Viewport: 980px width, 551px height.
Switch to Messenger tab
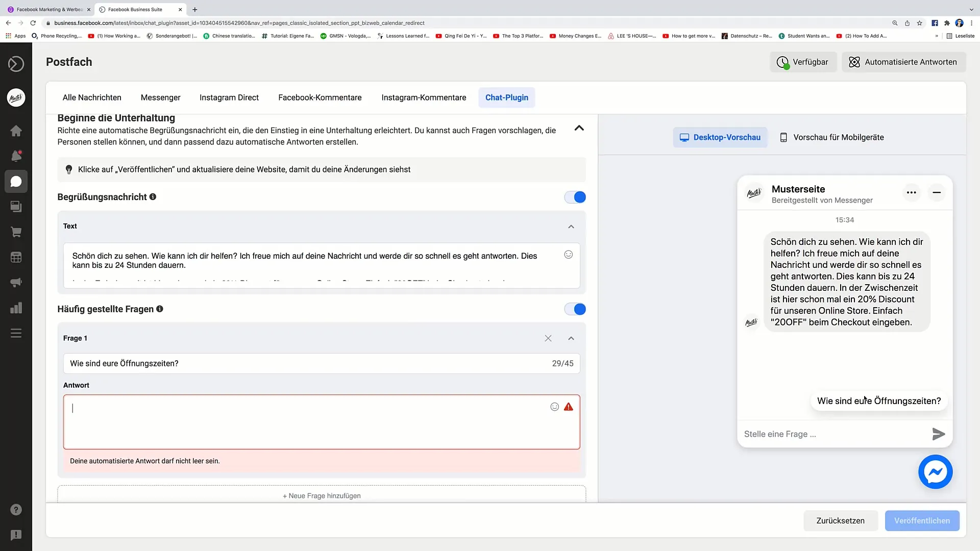160,97
